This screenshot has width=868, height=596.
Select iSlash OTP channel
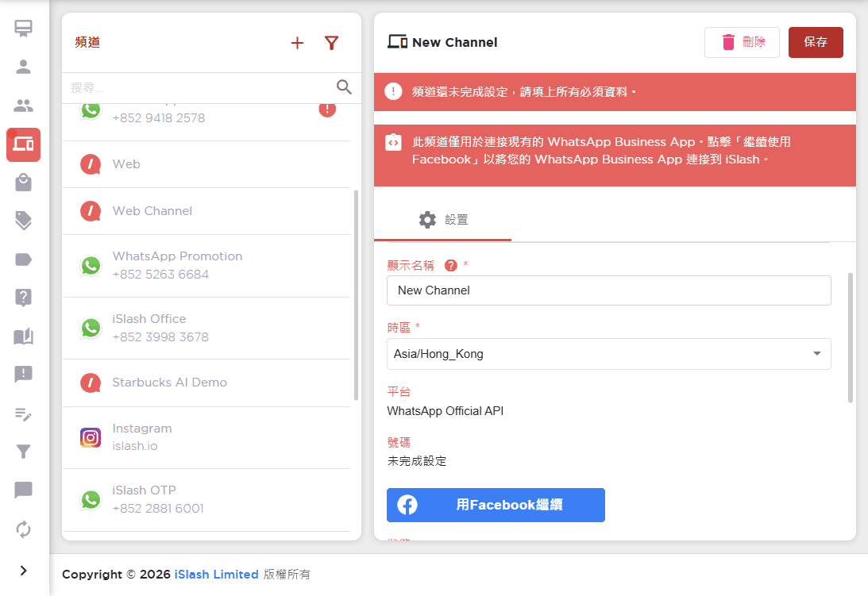pos(206,500)
